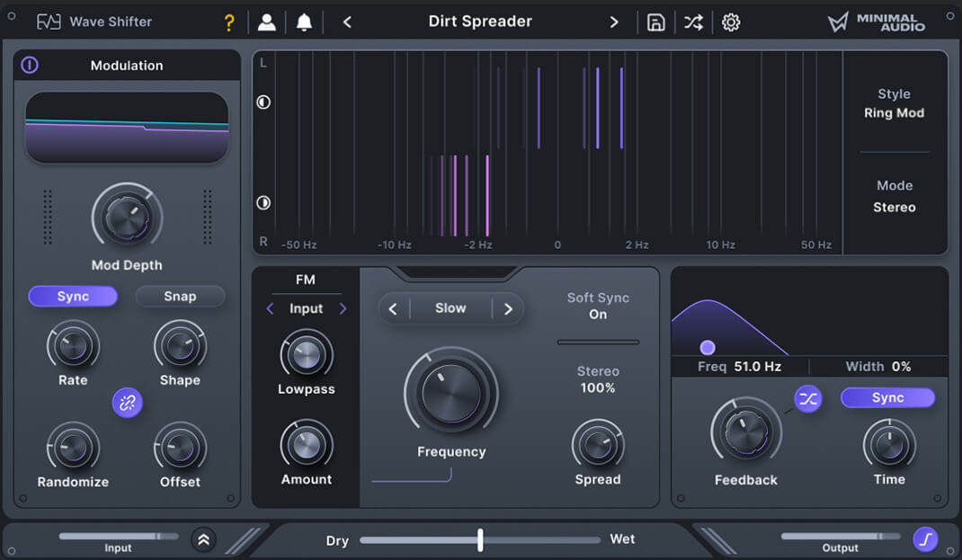This screenshot has width=962, height=560.
Task: Click the Input level slider
Action: pos(119,536)
